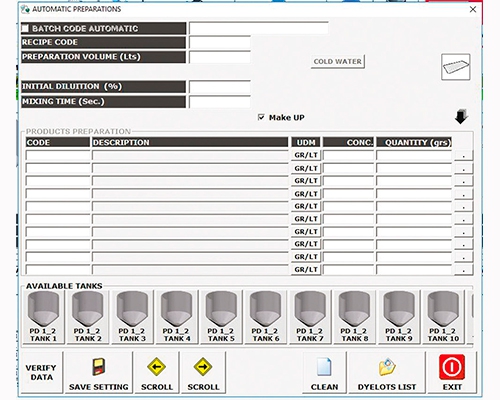Open the DYELOTS LIST folder icon
This screenshot has height=400, width=500.
pos(387,367)
